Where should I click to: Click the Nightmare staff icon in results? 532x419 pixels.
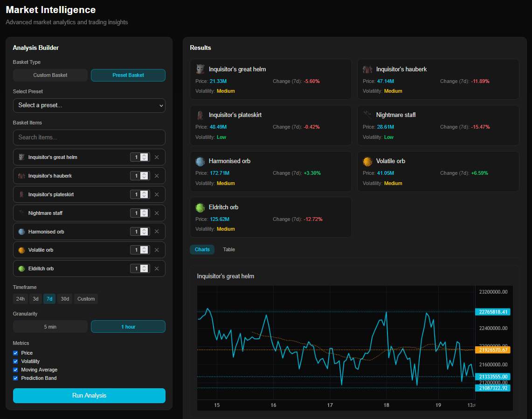[367, 115]
